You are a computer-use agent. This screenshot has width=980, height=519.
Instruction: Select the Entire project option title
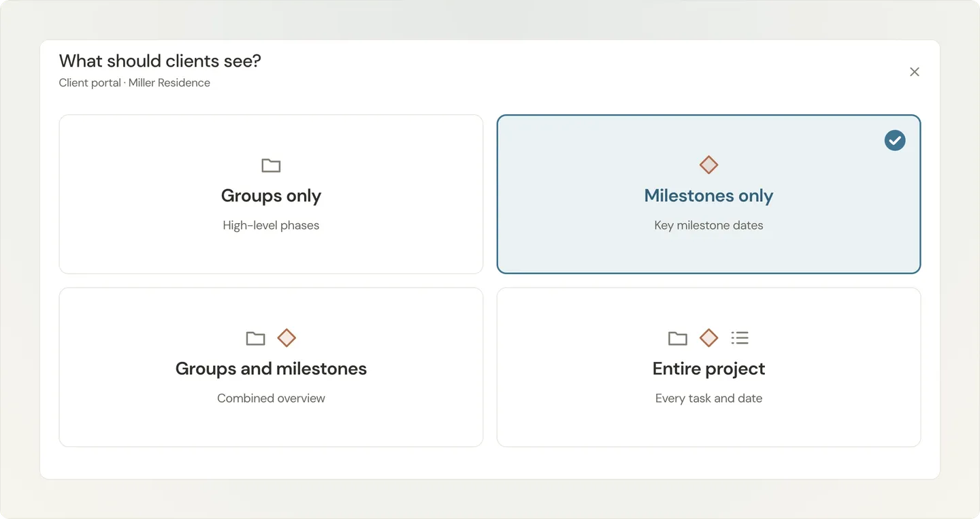point(708,369)
